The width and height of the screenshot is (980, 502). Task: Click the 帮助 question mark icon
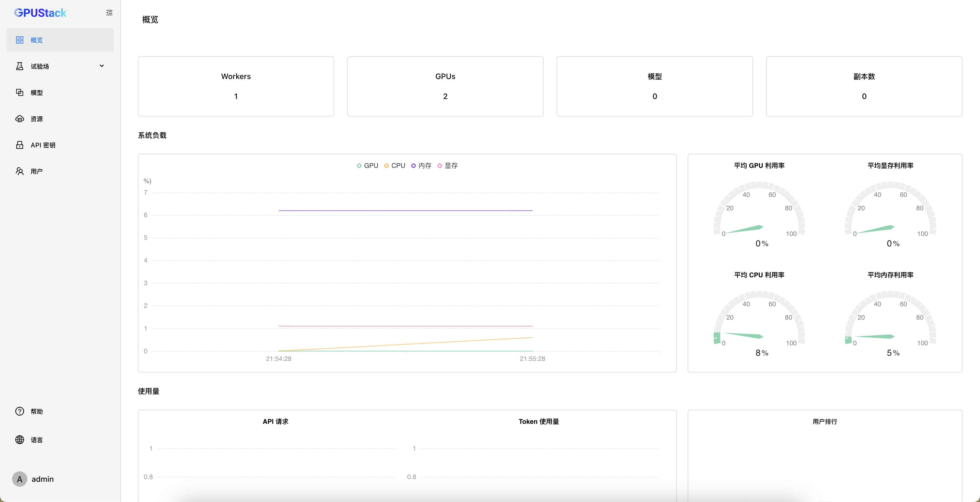coord(19,411)
